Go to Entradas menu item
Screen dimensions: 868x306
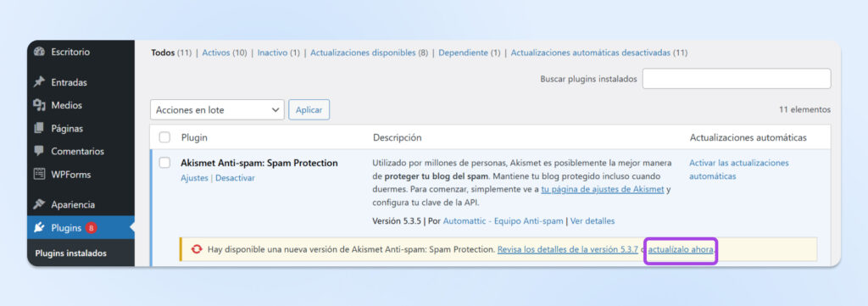coord(70,82)
